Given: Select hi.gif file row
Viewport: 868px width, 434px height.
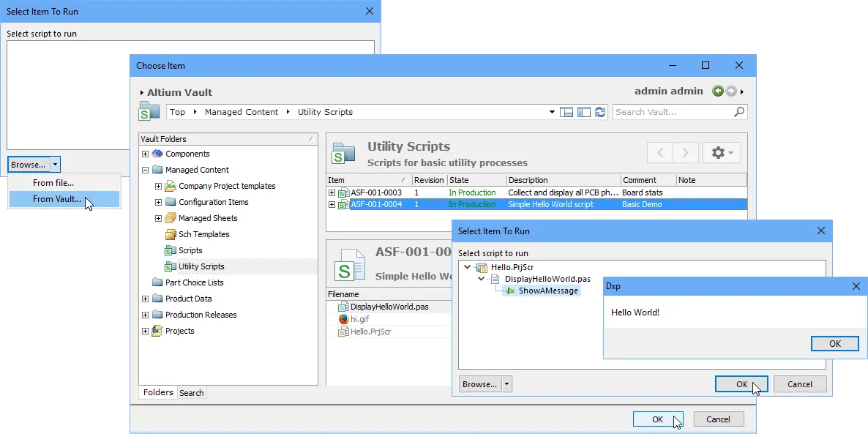Looking at the screenshot, I should click(x=359, y=319).
